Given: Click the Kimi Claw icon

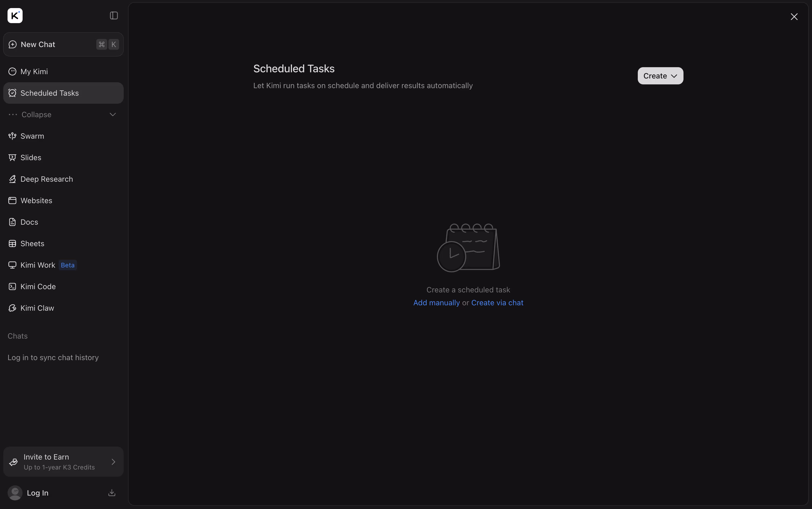Looking at the screenshot, I should [12, 308].
